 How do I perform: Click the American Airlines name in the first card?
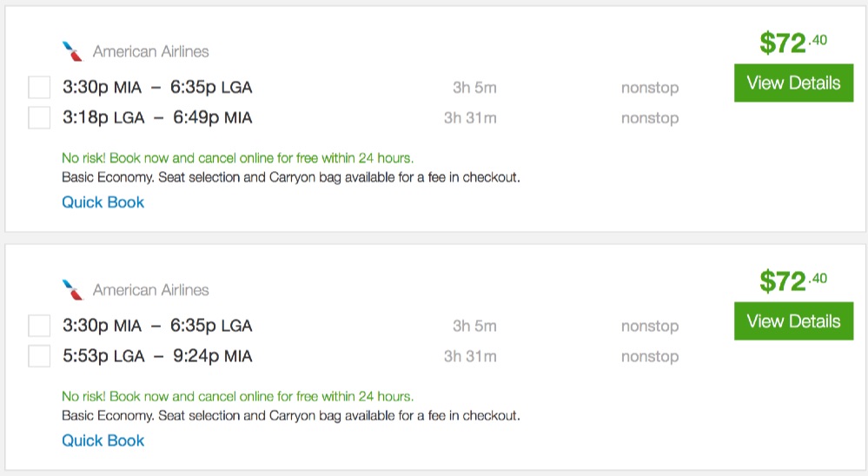coord(150,51)
